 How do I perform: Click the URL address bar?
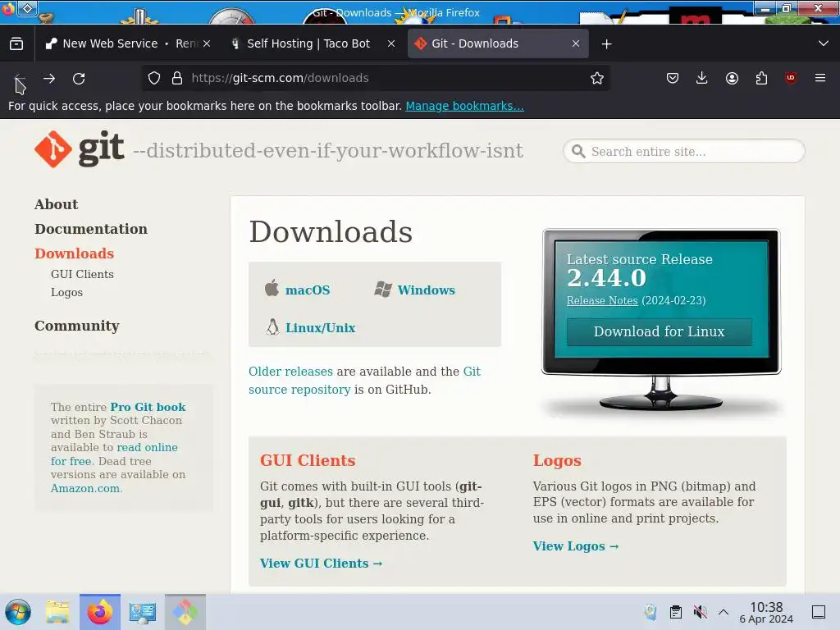375,78
